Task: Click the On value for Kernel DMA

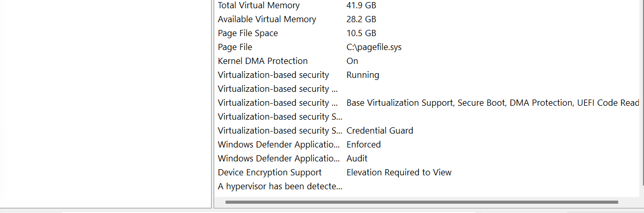Action: pos(352,61)
